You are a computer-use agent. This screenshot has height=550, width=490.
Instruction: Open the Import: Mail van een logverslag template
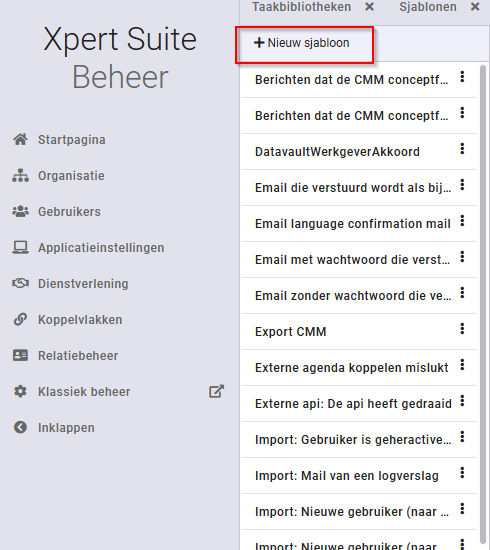[347, 476]
